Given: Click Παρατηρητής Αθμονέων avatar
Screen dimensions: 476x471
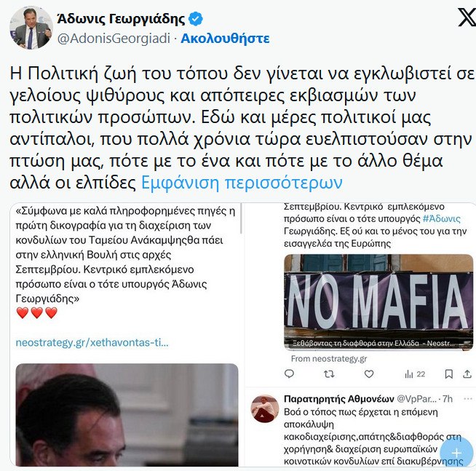Looking at the screenshot, I should [x=265, y=408].
